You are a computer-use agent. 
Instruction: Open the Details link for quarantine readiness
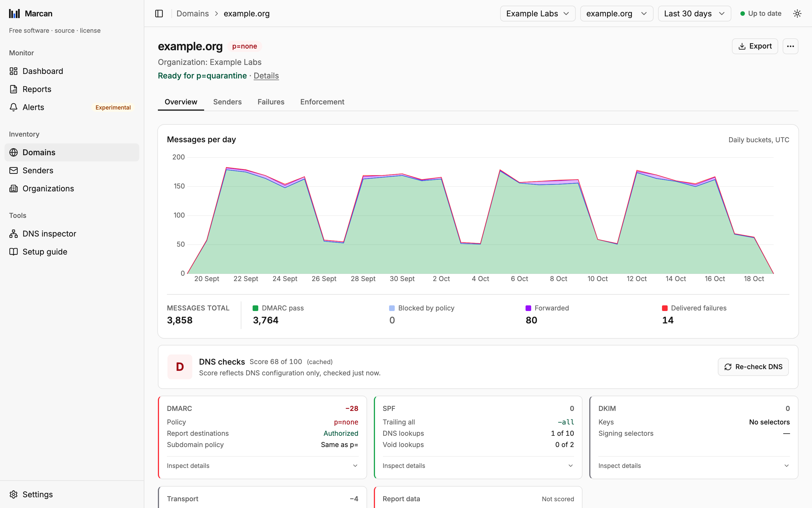tap(266, 76)
